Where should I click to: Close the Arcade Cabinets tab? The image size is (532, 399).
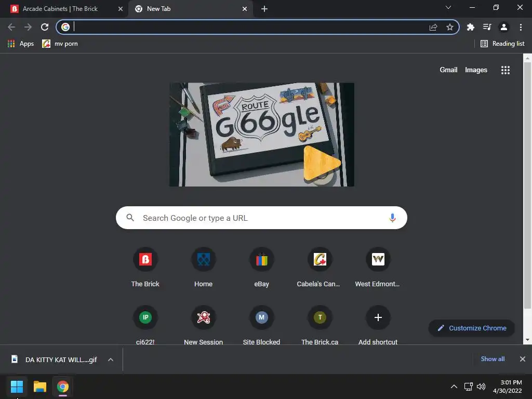coord(121,9)
